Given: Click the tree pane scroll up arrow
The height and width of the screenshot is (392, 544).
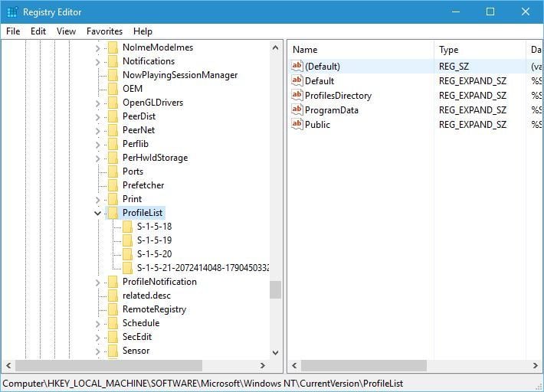Looking at the screenshot, I should (276, 47).
